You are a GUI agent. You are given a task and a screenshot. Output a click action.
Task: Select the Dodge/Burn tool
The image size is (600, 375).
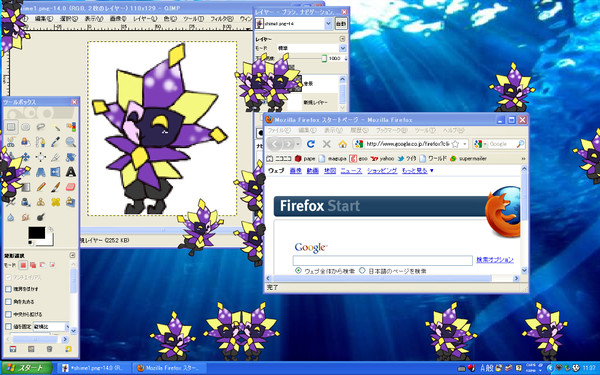click(x=41, y=217)
